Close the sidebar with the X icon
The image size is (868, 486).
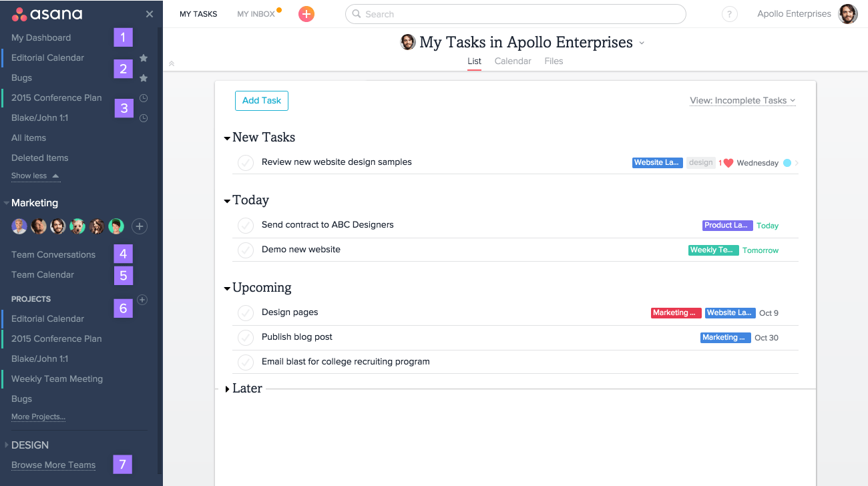click(x=150, y=14)
